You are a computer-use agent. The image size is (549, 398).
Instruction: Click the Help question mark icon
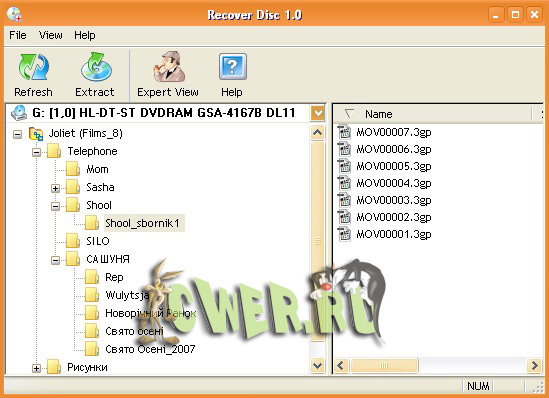point(232,67)
